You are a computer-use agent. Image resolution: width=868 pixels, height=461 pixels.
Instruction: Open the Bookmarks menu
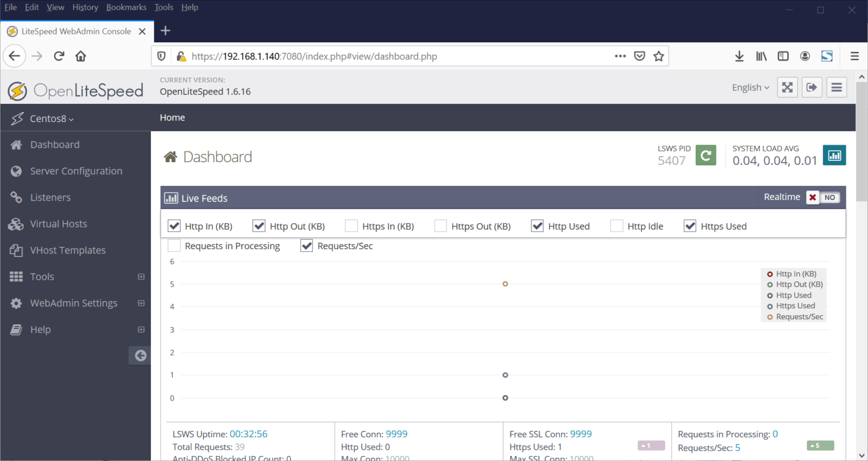(x=126, y=7)
